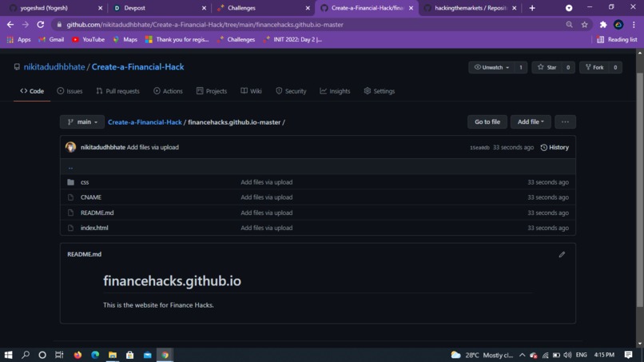Open the three-dot more options button
Screen dimensions: 644x362
[x=565, y=121]
